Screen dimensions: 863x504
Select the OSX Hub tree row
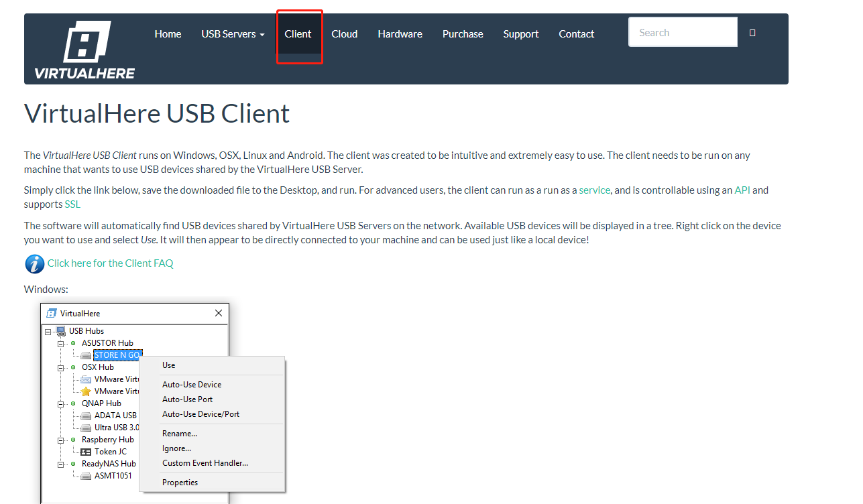tap(98, 367)
